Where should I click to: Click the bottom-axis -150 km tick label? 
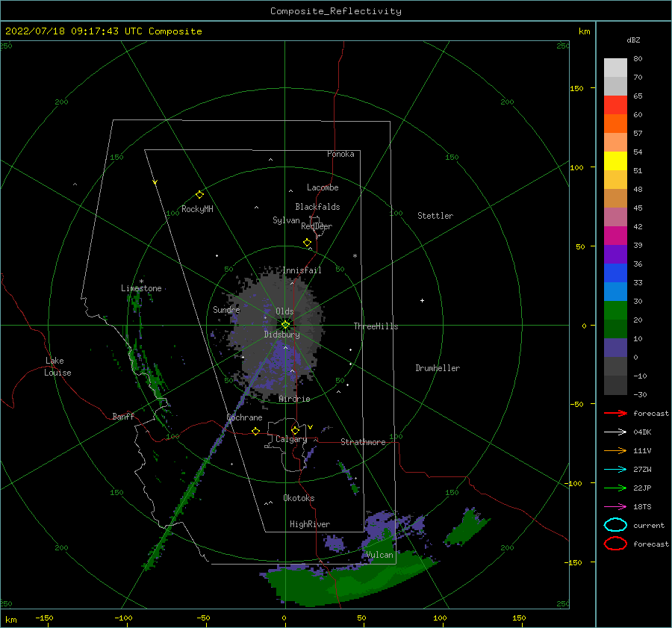click(44, 618)
